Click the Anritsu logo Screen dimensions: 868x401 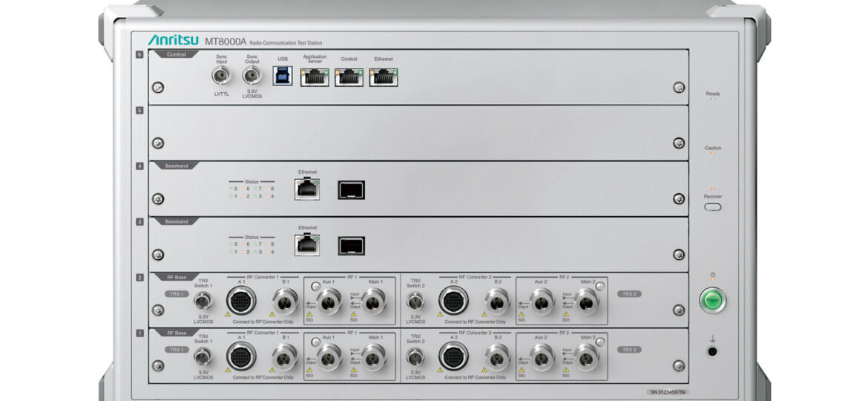(174, 40)
